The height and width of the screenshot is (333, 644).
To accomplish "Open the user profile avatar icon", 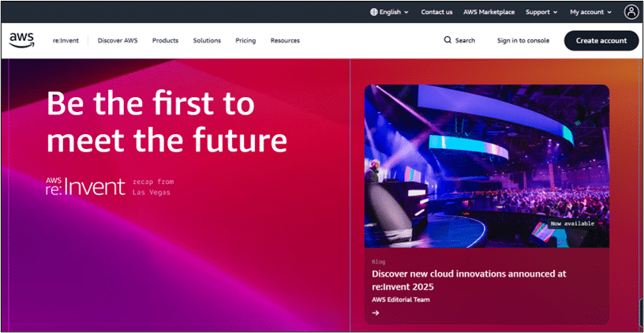I will [631, 12].
